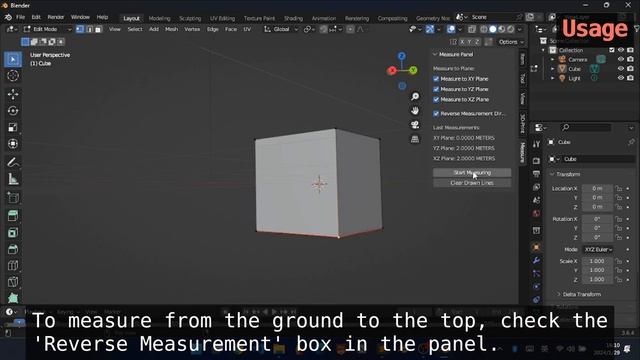Screen dimensions: 640x360
Task: Open the Add header menu
Action: click(x=154, y=29)
